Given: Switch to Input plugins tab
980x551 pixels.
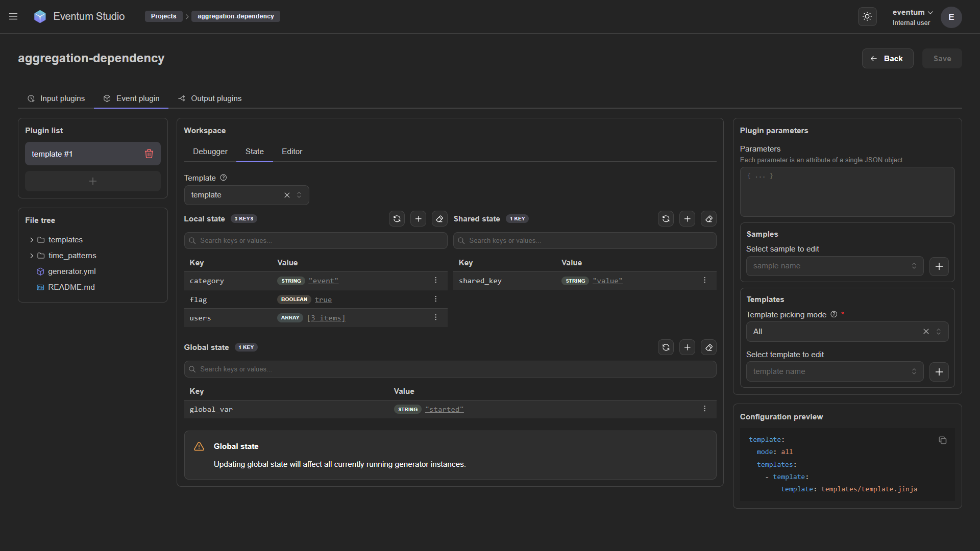Looking at the screenshot, I should coord(56,98).
